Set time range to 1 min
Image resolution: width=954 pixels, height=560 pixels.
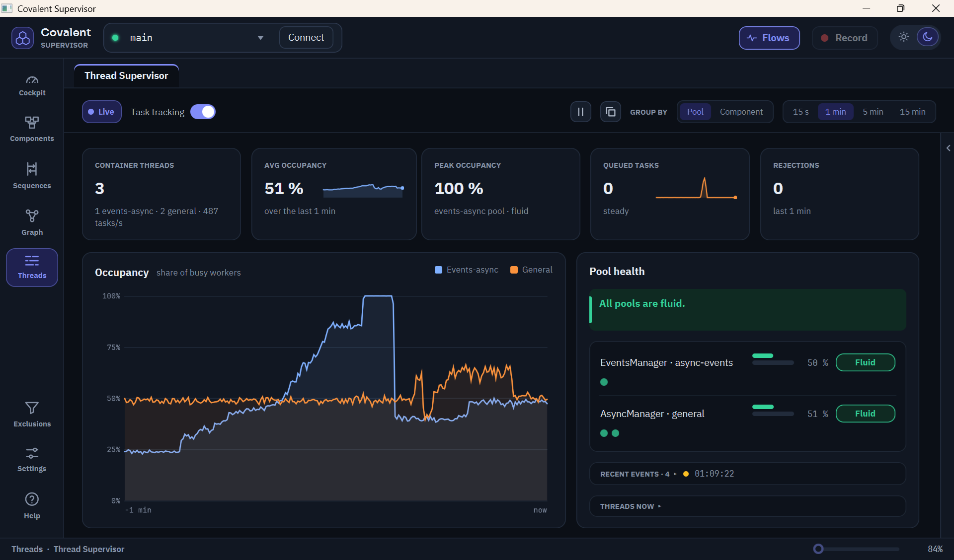pos(835,112)
